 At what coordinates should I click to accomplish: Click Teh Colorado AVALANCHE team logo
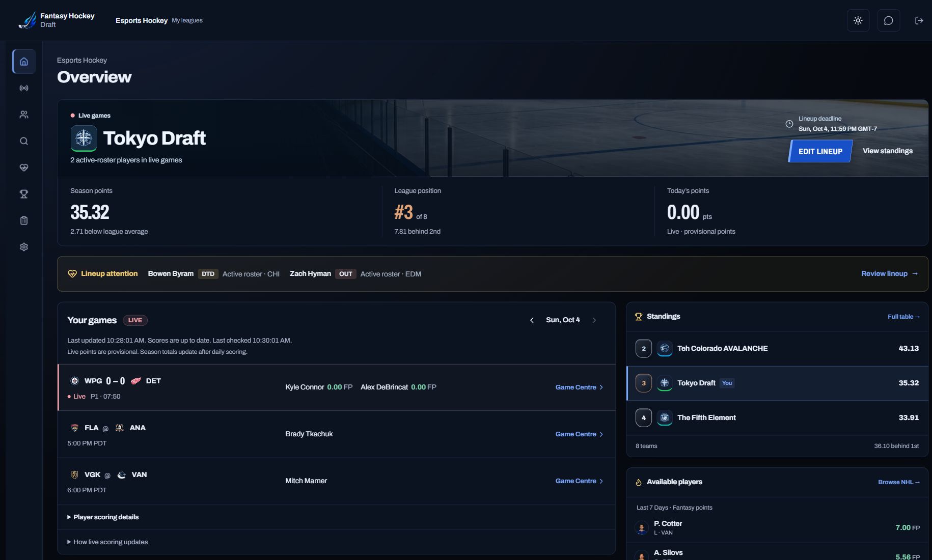(665, 349)
